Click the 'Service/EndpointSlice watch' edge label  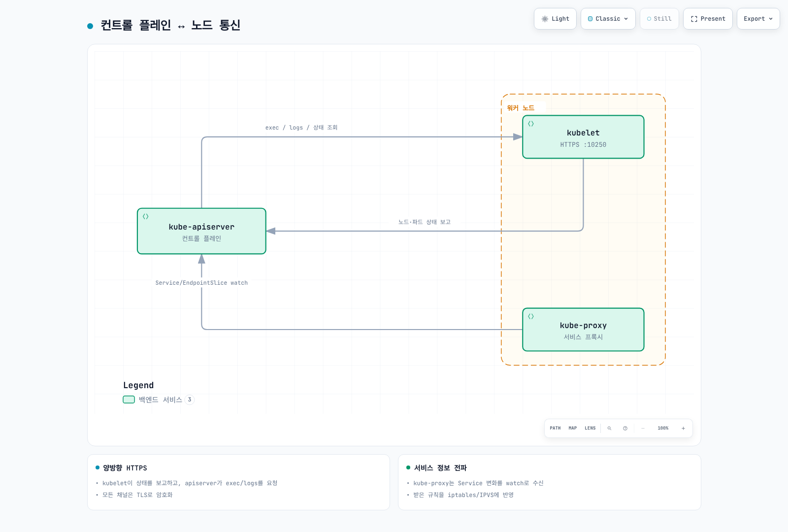[x=201, y=283]
